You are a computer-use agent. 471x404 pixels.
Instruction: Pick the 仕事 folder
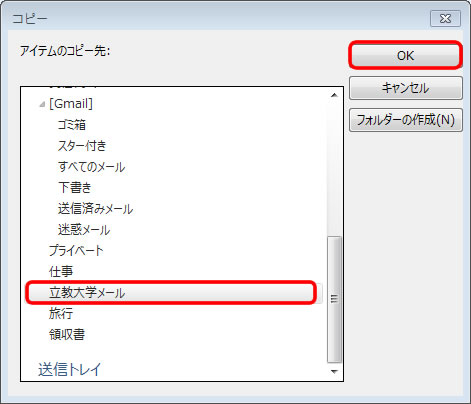(61, 271)
